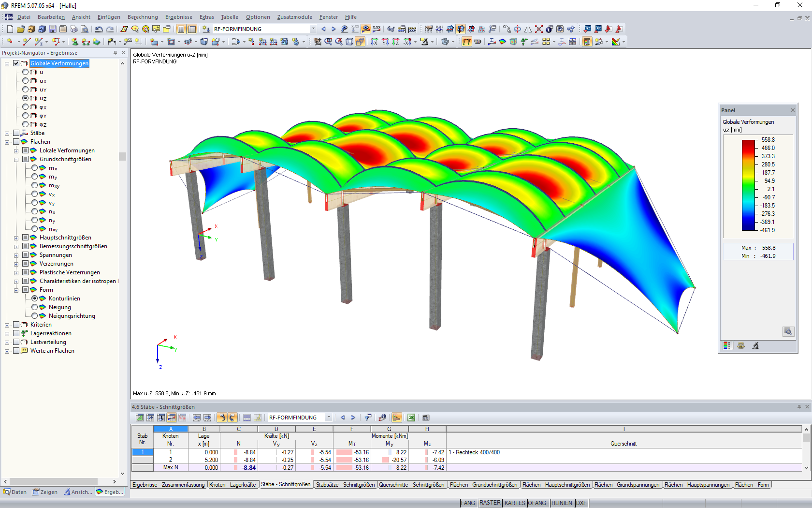Switch to Knoten - Lagerkräfte tab
Viewport: 812px width, 508px height.
click(x=232, y=485)
